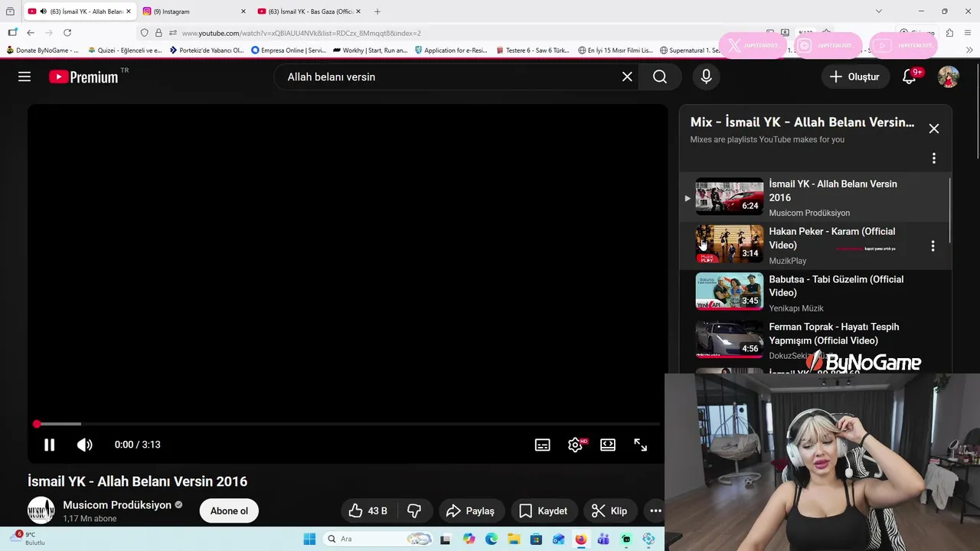This screenshot has height=551, width=980.
Task: Open YouTube notifications bell
Action: click(910, 77)
